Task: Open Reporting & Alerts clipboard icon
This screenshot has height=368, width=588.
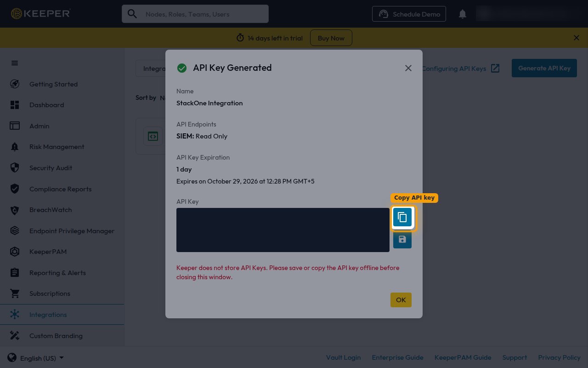Action: tap(15, 273)
